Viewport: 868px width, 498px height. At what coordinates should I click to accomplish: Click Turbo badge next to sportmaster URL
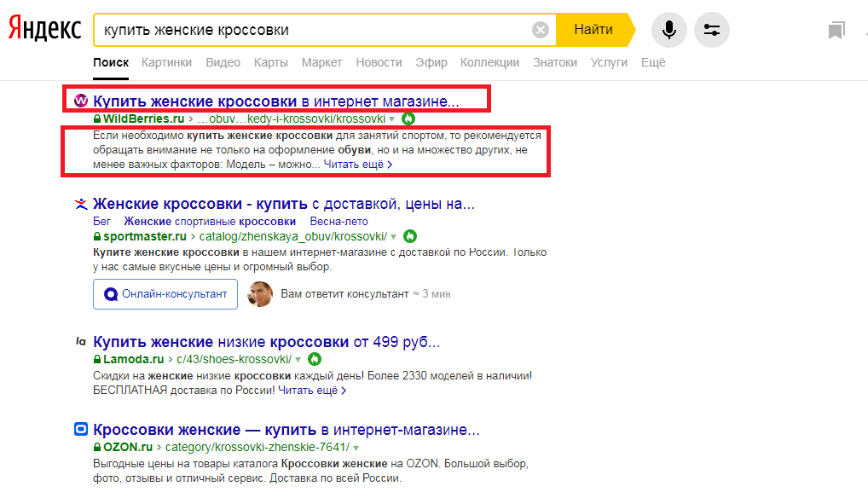tap(409, 236)
